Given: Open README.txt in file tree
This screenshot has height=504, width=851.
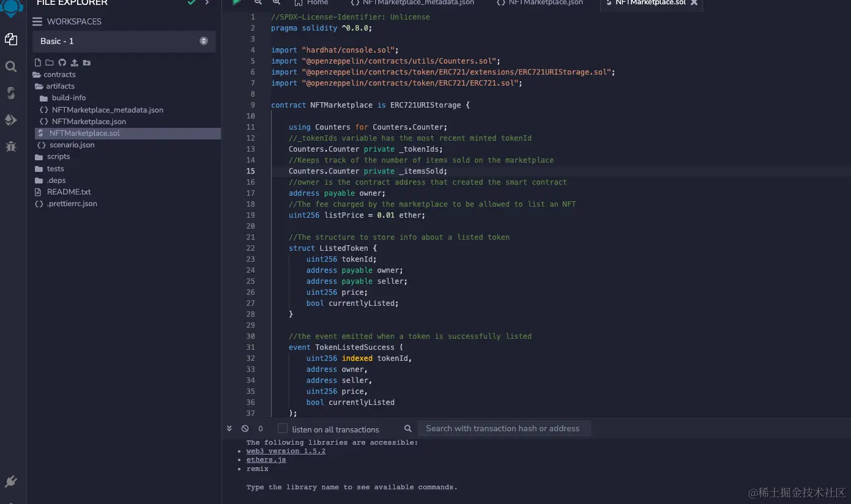Looking at the screenshot, I should tap(63, 192).
